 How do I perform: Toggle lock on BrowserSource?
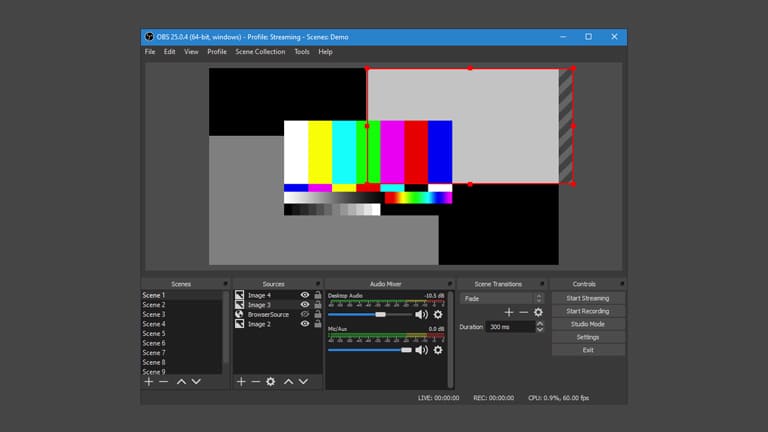tap(318, 314)
